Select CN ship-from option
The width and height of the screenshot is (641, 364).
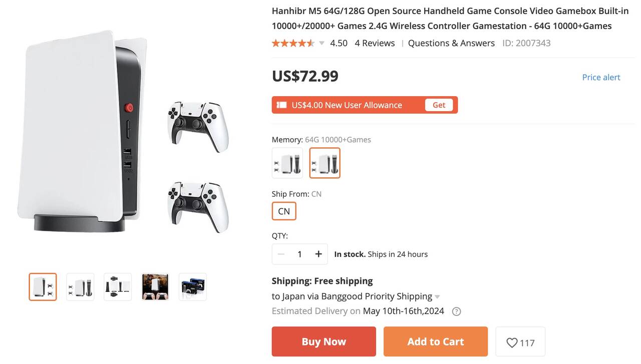coord(284,211)
